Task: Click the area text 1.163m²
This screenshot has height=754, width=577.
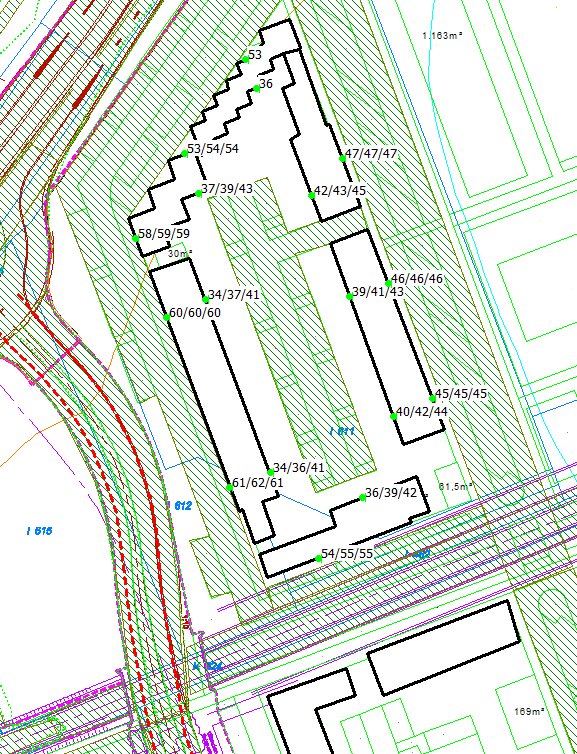Action: [x=442, y=35]
